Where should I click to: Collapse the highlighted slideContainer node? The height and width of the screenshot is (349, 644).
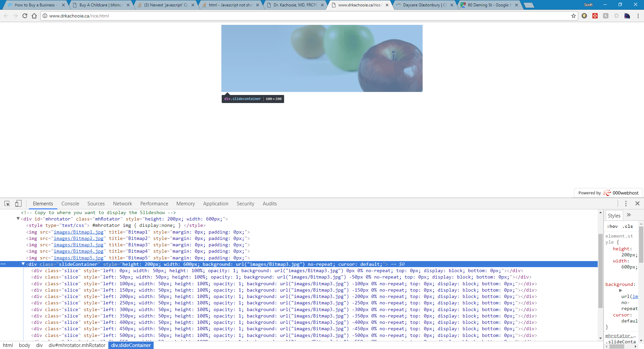(23, 264)
